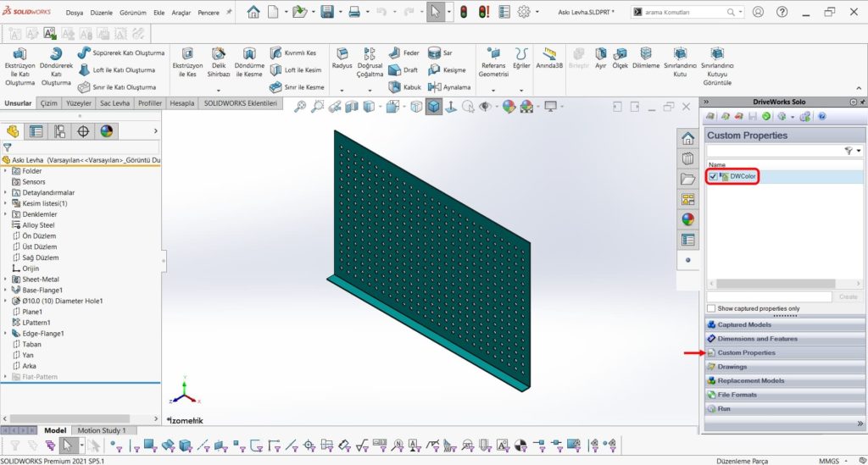
Task: Expand the Detaylandırmalar tree node
Action: point(6,193)
